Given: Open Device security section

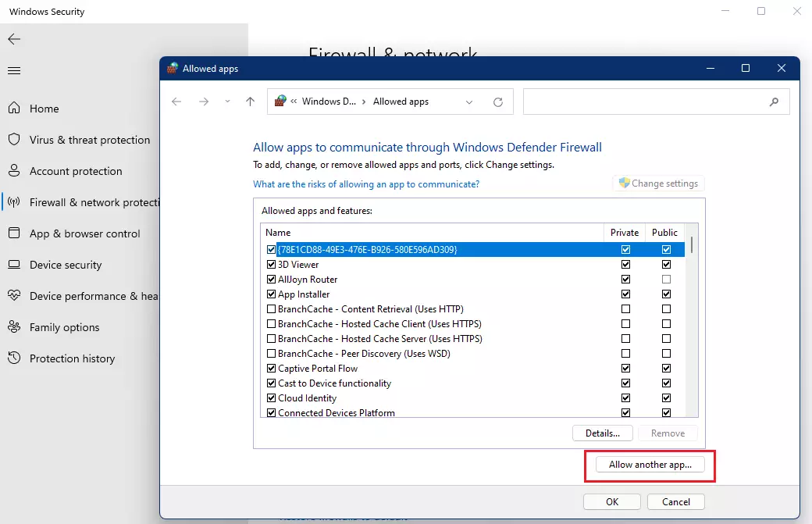Looking at the screenshot, I should pyautogui.click(x=66, y=265).
